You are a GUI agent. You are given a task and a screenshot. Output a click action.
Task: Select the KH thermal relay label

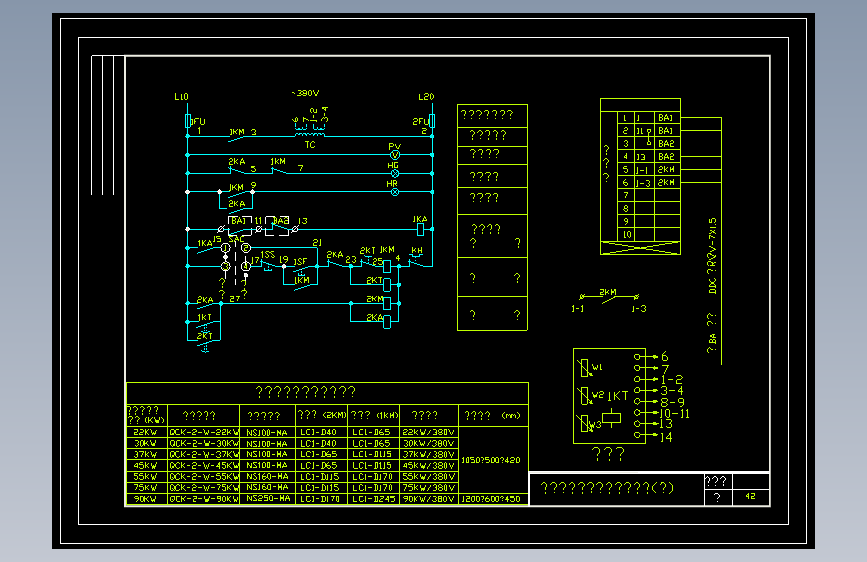pyautogui.click(x=417, y=251)
